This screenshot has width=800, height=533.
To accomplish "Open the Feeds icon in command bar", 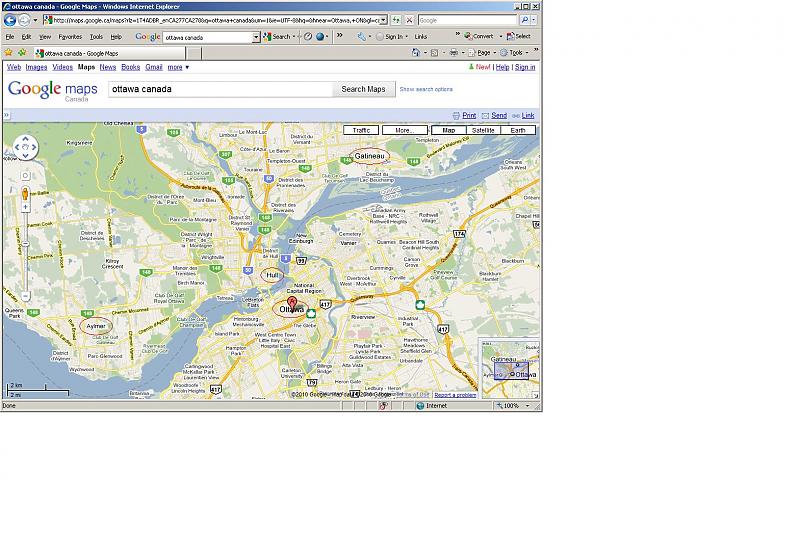I will (x=434, y=53).
